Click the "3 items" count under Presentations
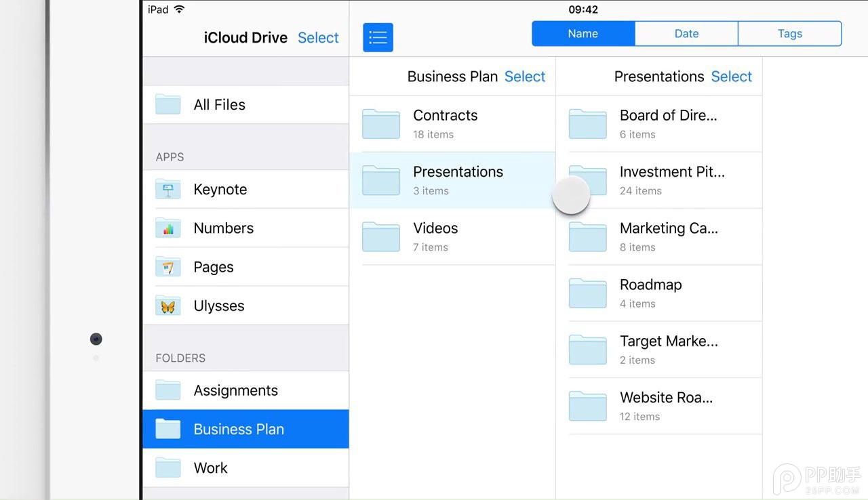 click(431, 191)
